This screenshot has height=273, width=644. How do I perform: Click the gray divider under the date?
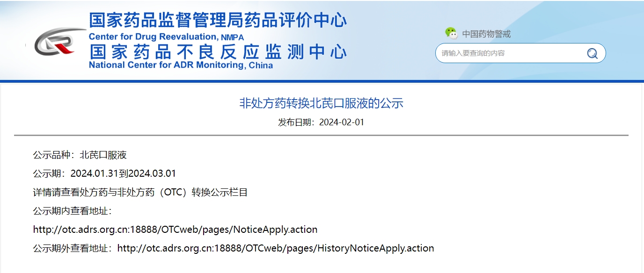321,135
